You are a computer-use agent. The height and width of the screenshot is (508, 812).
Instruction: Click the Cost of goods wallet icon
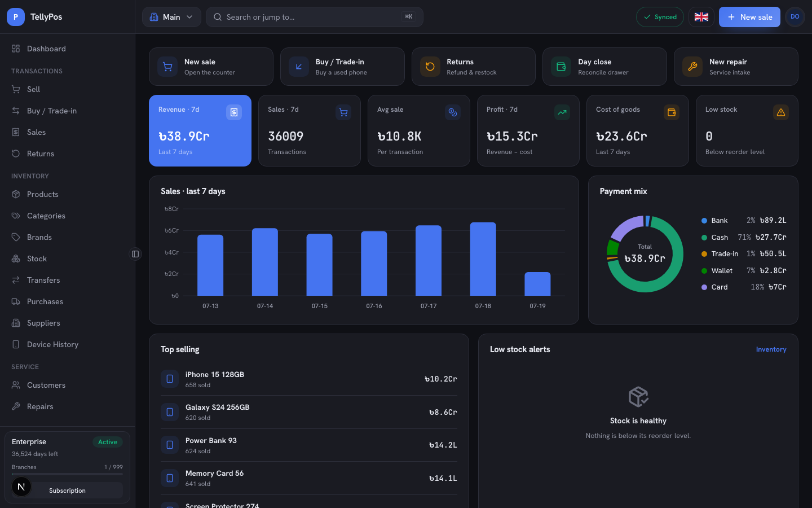(672, 112)
